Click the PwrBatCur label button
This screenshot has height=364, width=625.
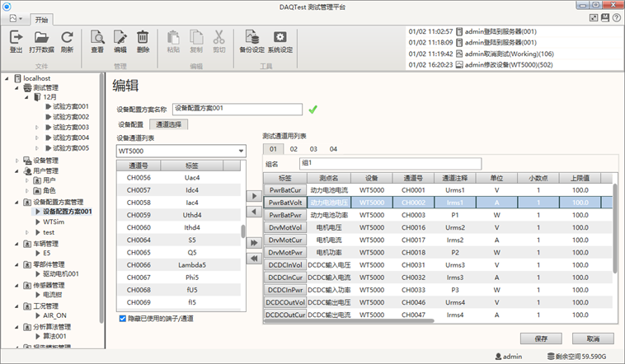pos(285,190)
